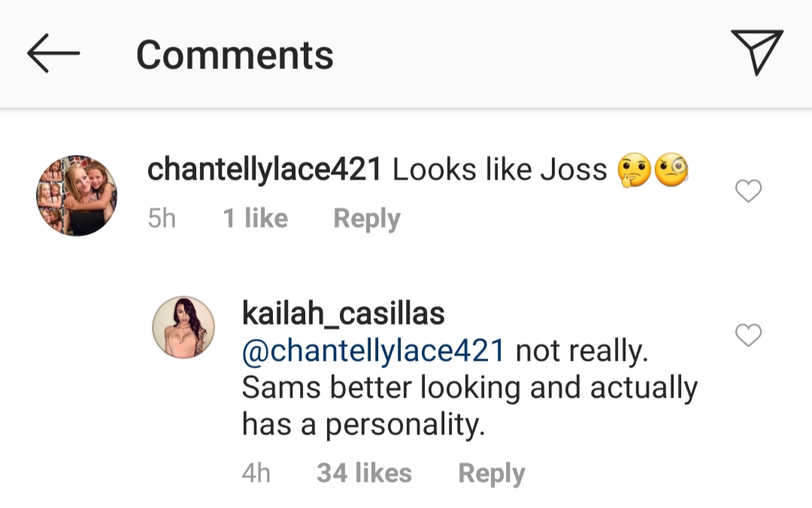Tap the @chantellylace421 mention in the reply
This screenshot has height=508, width=812.
tap(372, 351)
